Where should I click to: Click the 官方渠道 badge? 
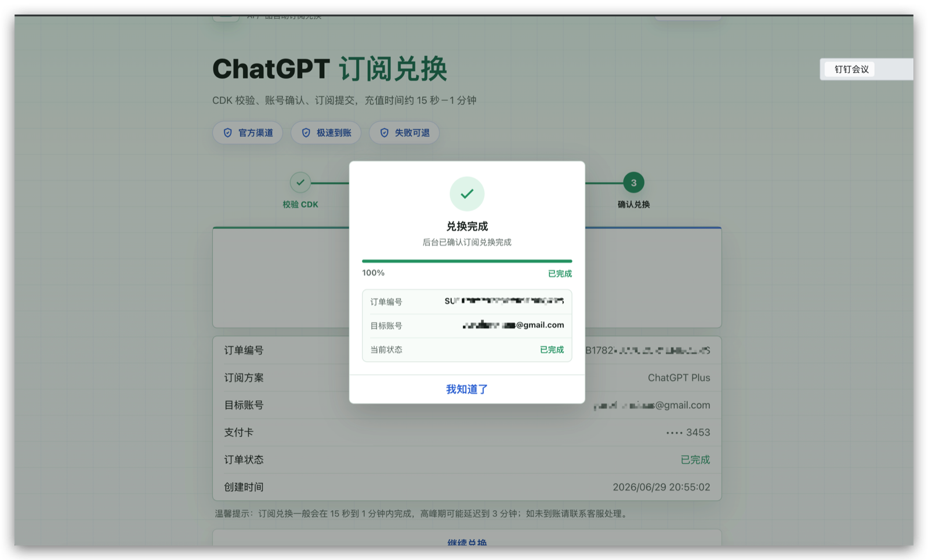[248, 133]
